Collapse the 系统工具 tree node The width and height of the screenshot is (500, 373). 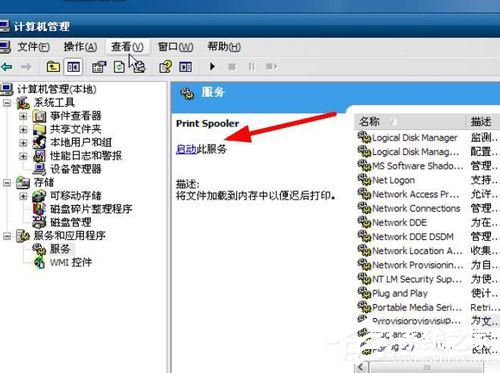(7, 103)
